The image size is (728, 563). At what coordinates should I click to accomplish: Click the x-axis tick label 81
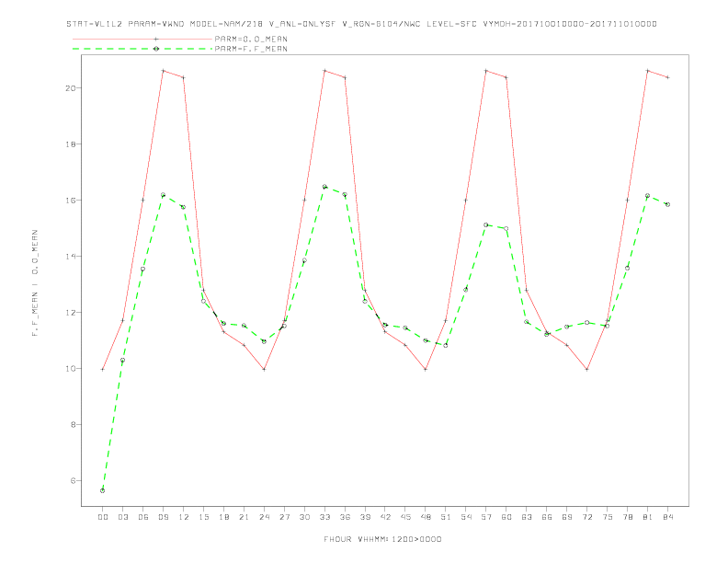[648, 517]
